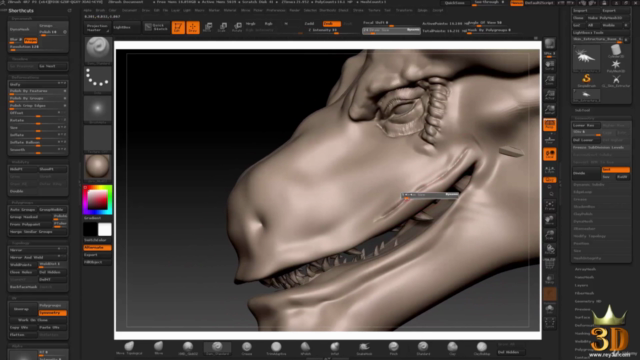Activate the Draw mode button

point(193,27)
